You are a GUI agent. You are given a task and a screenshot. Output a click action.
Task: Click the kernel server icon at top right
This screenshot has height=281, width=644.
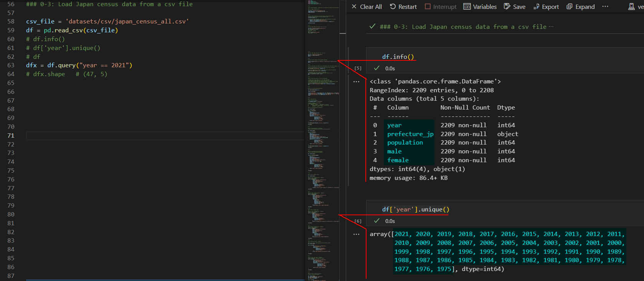[631, 7]
